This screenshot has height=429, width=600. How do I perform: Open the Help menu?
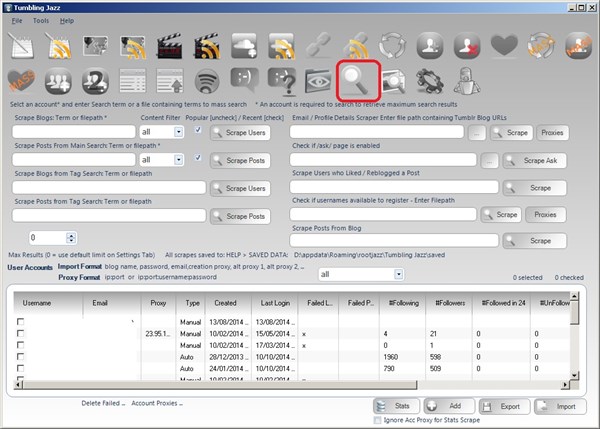(67, 21)
